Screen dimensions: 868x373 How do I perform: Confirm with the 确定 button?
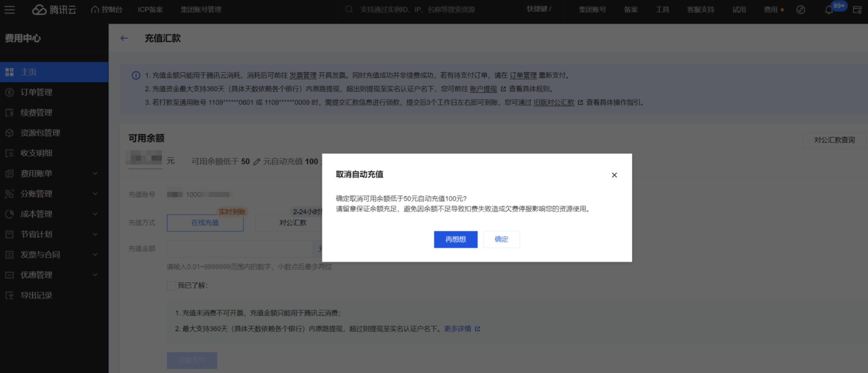coord(501,239)
